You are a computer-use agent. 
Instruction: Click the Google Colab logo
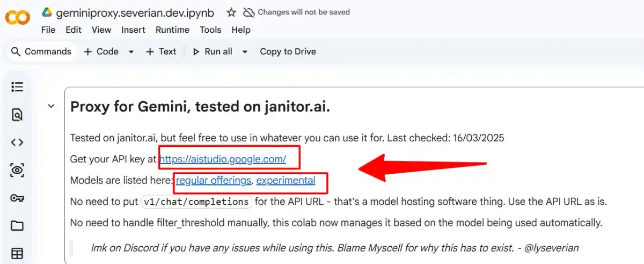[x=18, y=18]
